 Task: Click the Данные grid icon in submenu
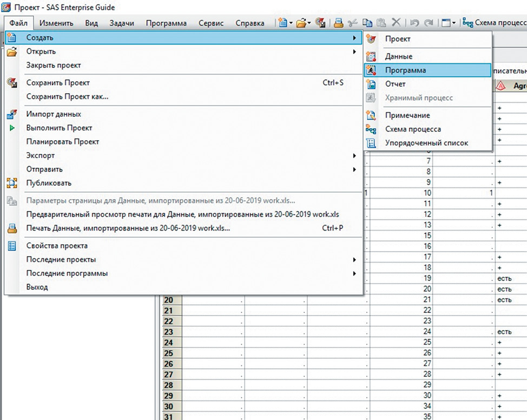coord(371,56)
